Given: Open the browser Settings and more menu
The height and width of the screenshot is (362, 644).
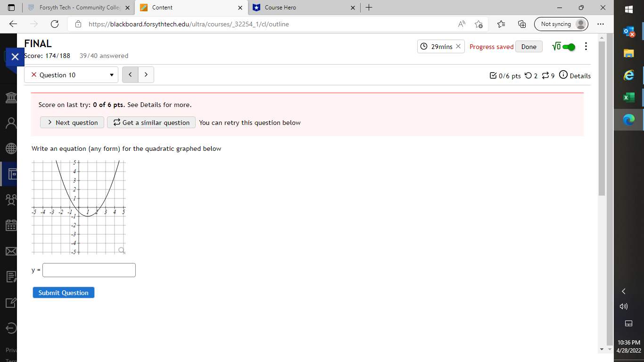Looking at the screenshot, I should [600, 24].
